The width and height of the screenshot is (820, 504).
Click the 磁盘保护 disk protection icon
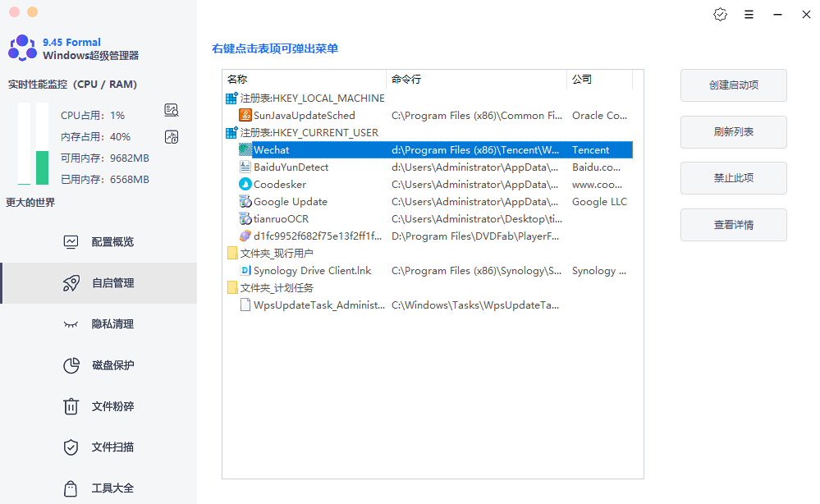pyautogui.click(x=71, y=365)
